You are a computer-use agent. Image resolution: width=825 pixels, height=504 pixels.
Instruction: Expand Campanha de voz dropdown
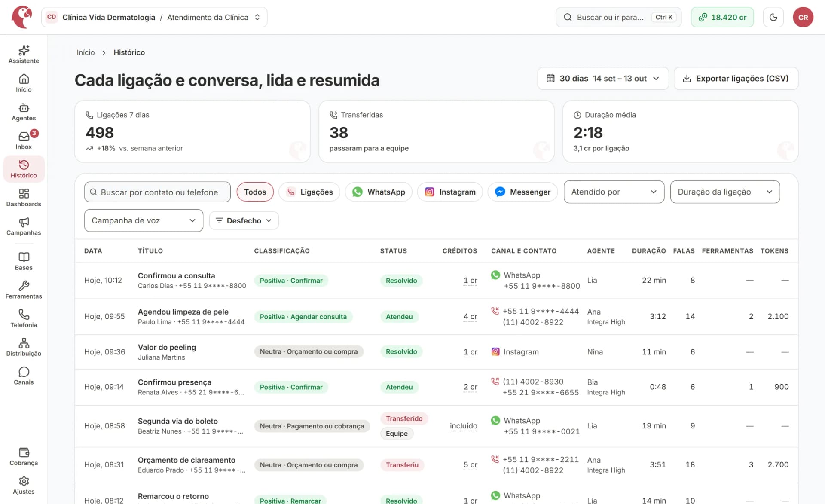click(144, 220)
